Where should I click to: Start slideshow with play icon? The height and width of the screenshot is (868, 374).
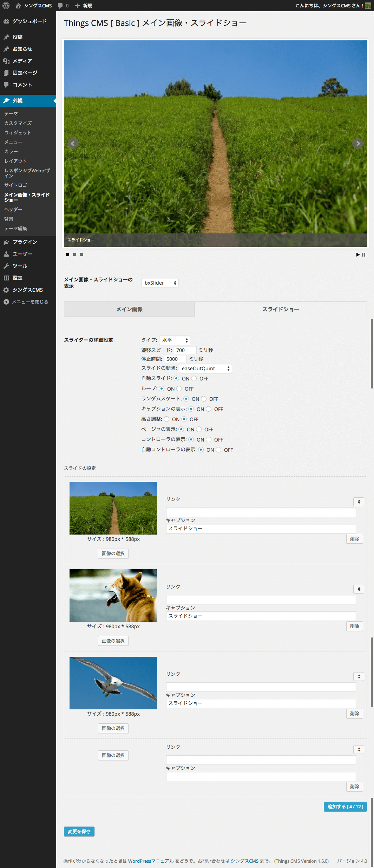[358, 254]
